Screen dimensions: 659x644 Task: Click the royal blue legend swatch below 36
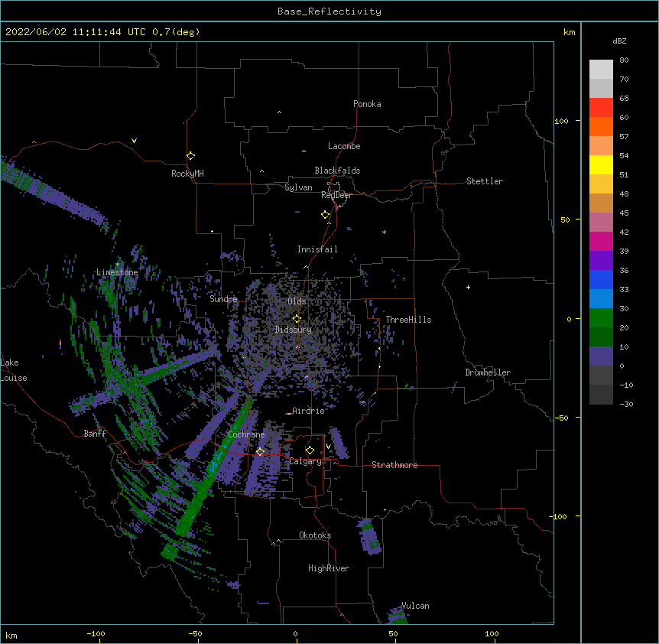[x=601, y=279]
